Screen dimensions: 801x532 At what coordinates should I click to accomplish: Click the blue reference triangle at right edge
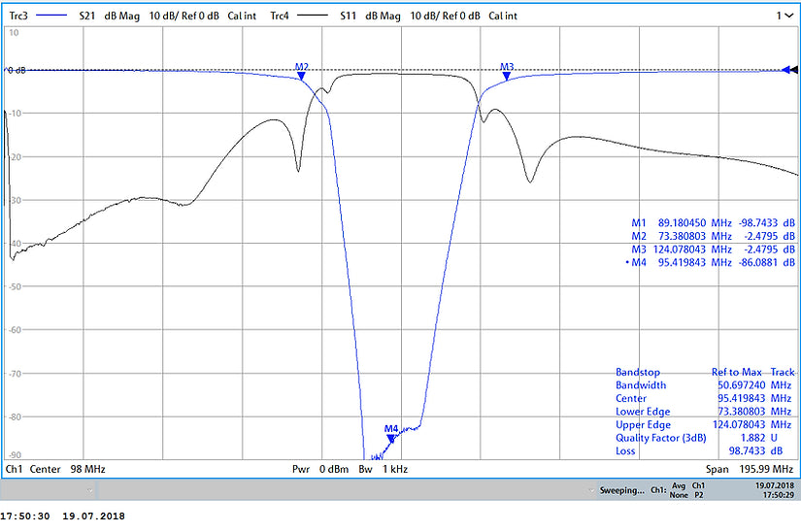click(787, 70)
